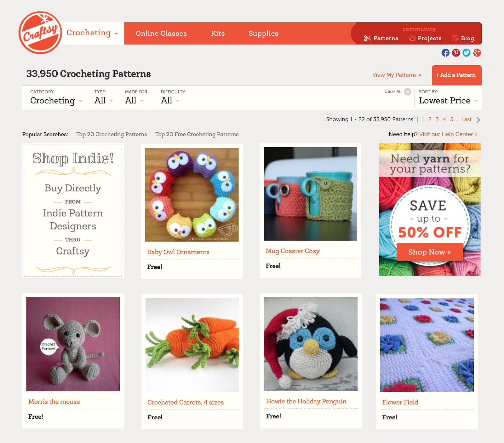This screenshot has height=443, width=504.
Task: Open the Sort By Lowest Price dropdown
Action: point(448,101)
